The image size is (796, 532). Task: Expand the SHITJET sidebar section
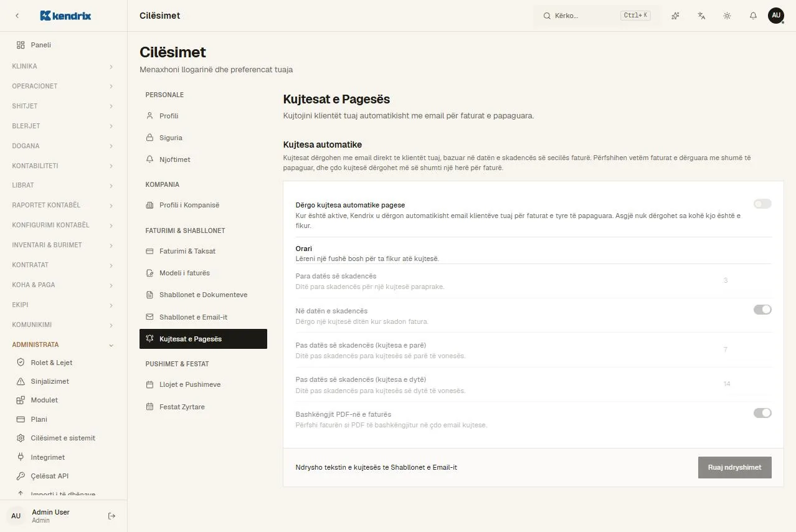(64, 106)
